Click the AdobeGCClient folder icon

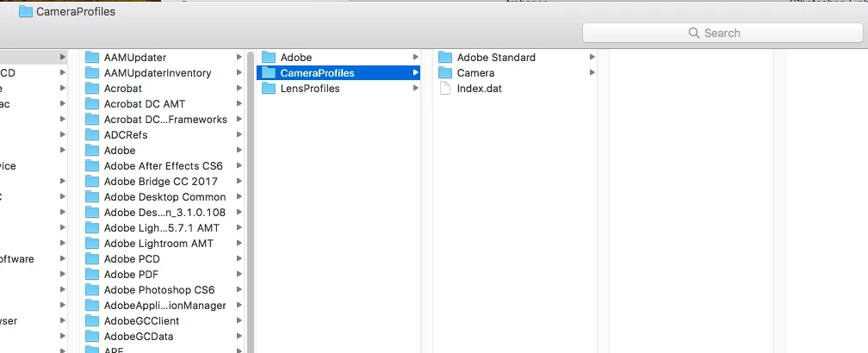[x=92, y=320]
